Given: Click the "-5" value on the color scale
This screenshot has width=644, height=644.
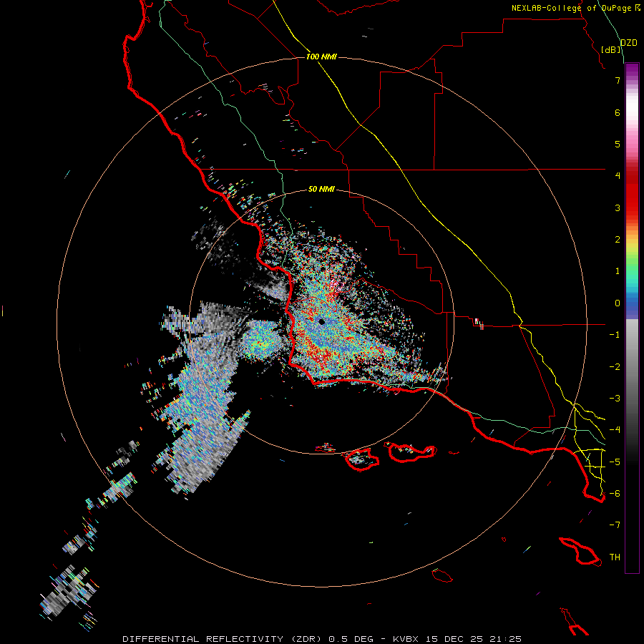Looking at the screenshot, I should point(615,462).
